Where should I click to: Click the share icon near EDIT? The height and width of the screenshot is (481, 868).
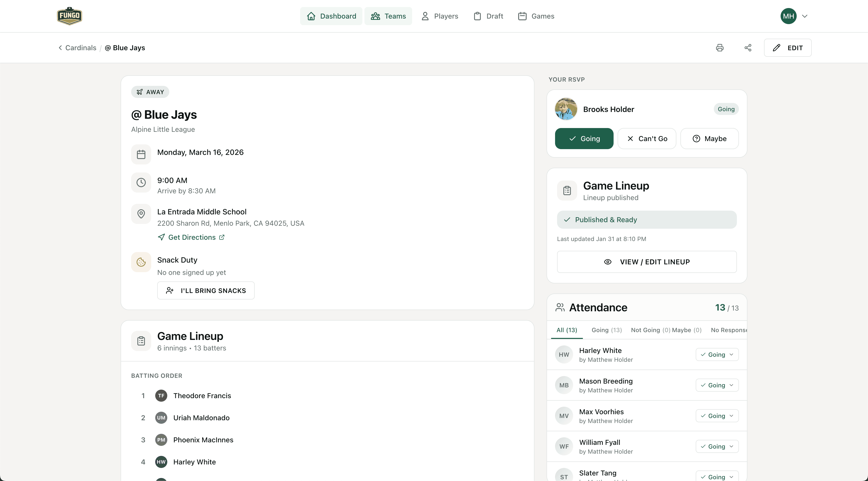coord(748,47)
